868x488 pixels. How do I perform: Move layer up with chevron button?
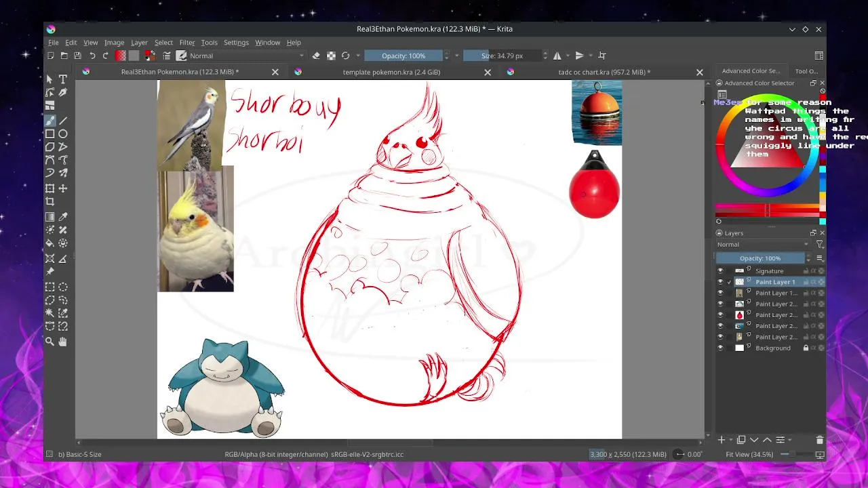point(767,440)
